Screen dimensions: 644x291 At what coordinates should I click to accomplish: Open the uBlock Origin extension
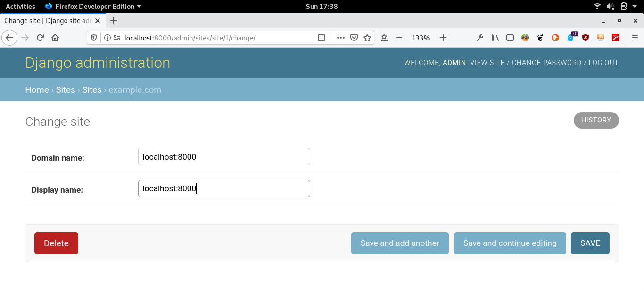pyautogui.click(x=586, y=38)
